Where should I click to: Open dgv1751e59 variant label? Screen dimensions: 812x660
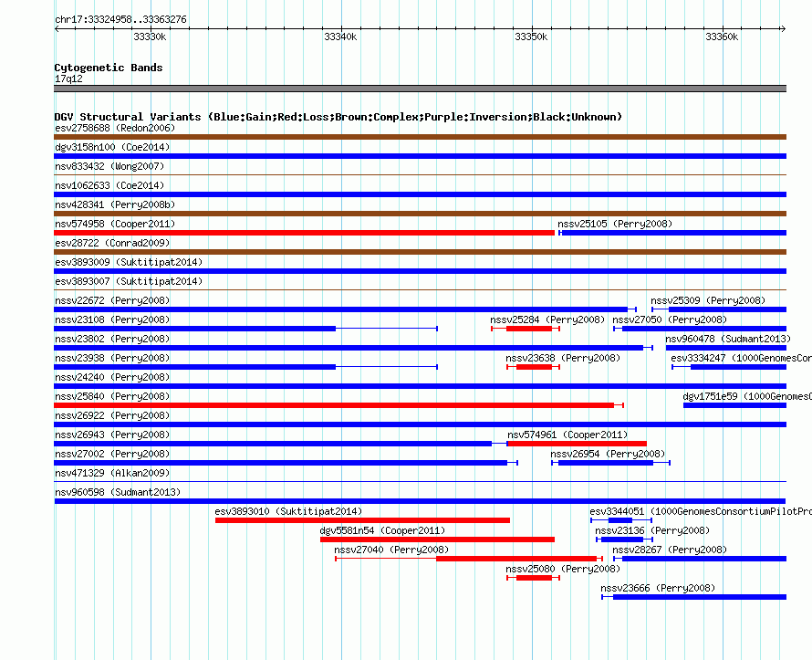(747, 396)
